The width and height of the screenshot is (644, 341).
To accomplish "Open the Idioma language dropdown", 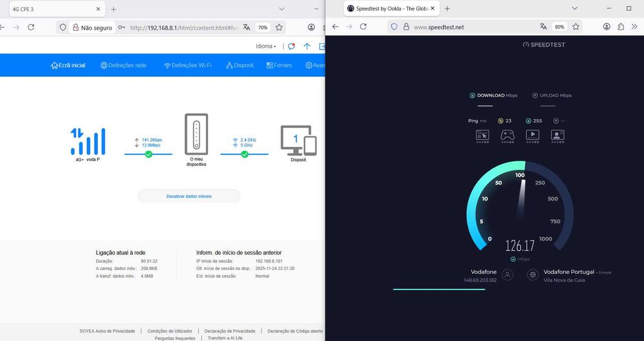I will pos(266,46).
